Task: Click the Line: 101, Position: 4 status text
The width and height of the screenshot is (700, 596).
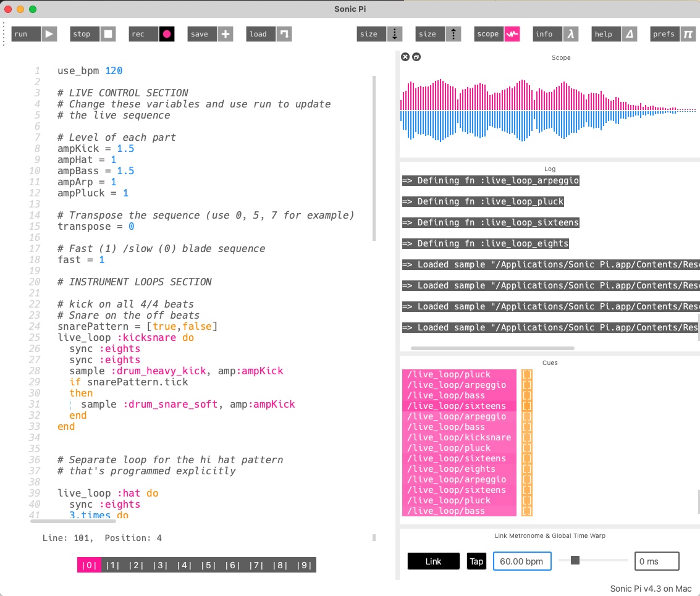Action: pos(102,538)
